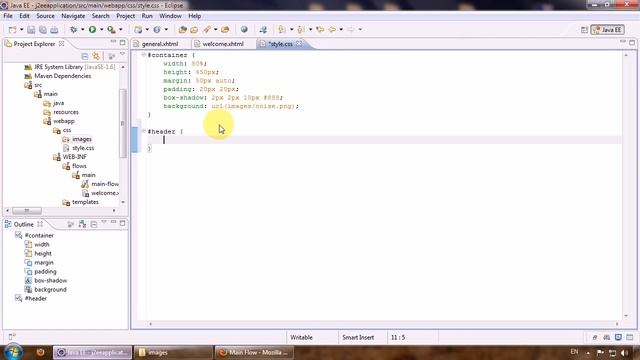Click the Windows Start button
This screenshot has width=640, height=360.
coord(13,352)
